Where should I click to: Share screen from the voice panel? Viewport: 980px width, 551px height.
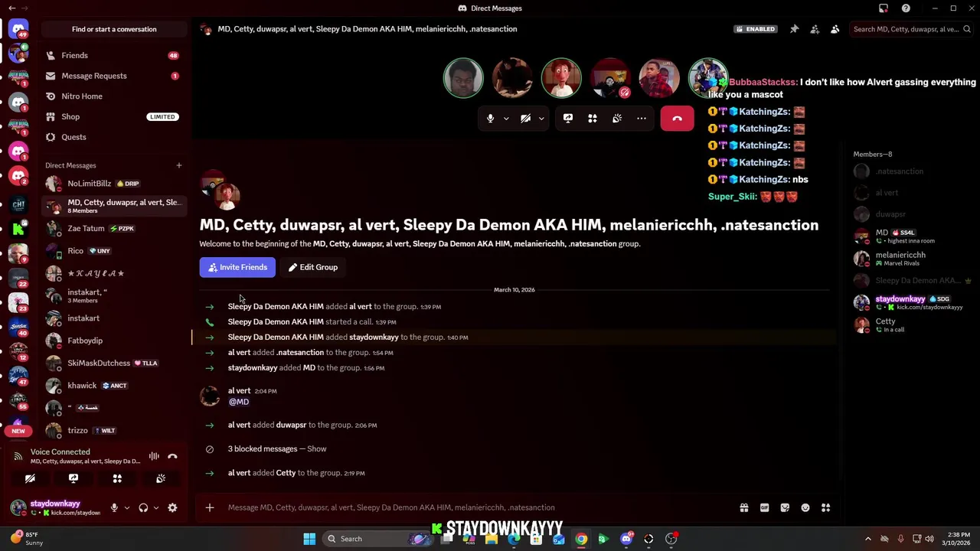(73, 478)
